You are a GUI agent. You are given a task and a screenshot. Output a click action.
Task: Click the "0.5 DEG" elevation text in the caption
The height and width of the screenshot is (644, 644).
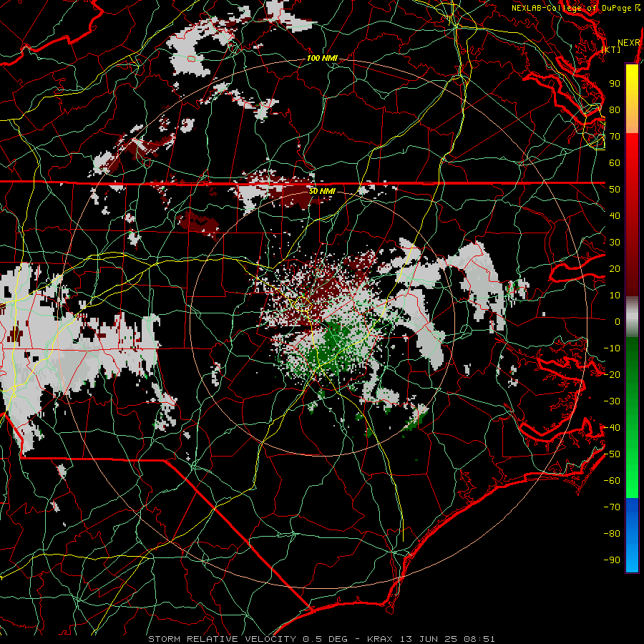[x=325, y=639]
